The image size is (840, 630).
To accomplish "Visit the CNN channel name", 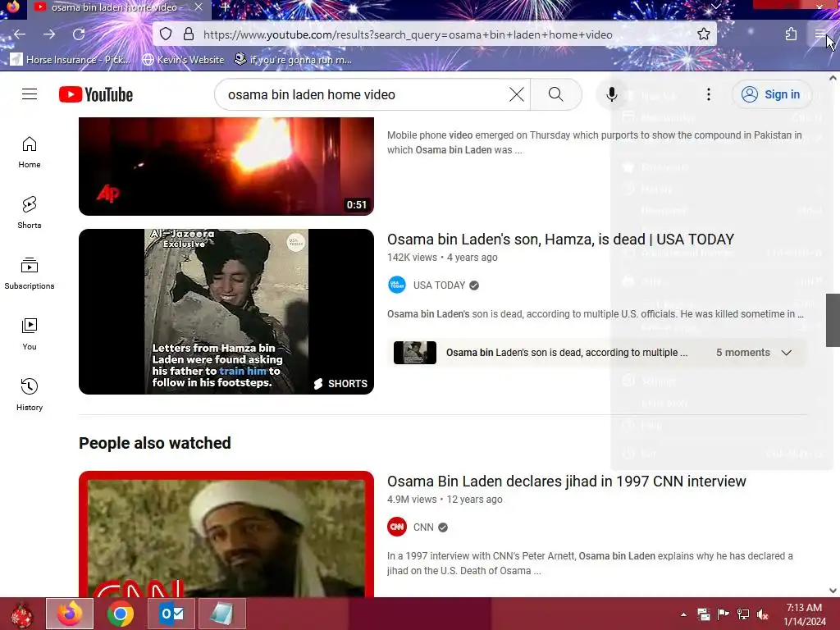I will pos(423,527).
